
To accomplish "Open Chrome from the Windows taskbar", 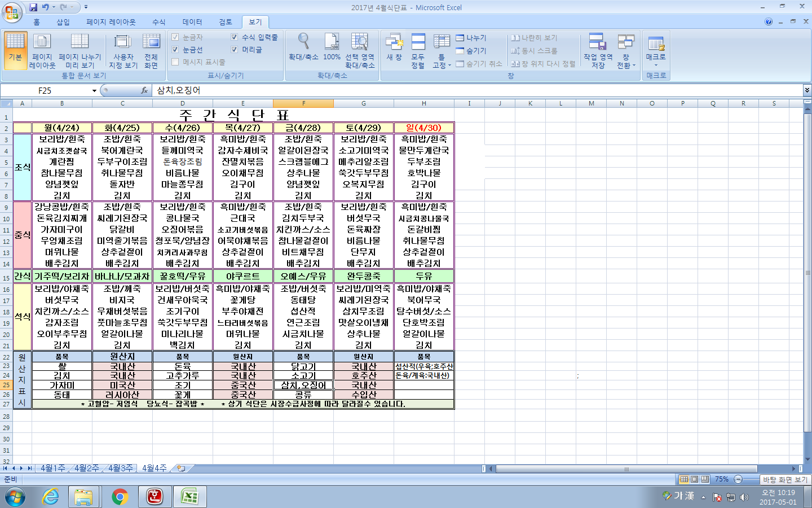I will [x=120, y=497].
